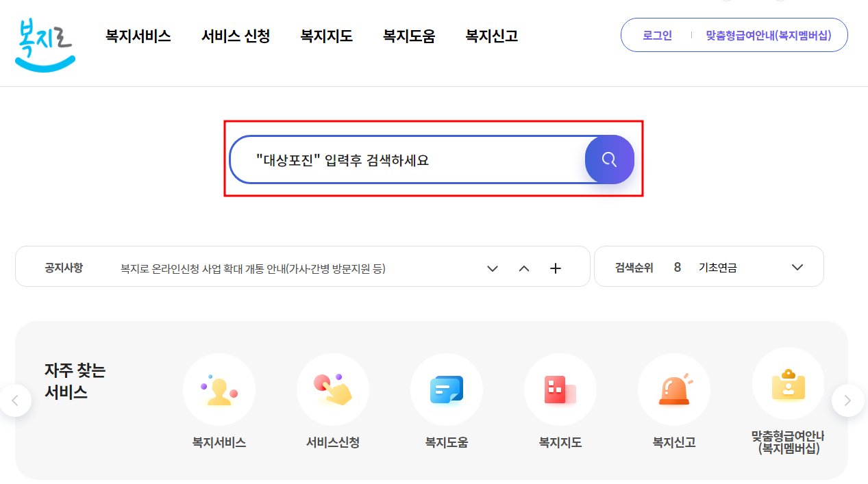The image size is (868, 484).
Task: Advance the services carousel with the right arrow
Action: click(x=848, y=400)
